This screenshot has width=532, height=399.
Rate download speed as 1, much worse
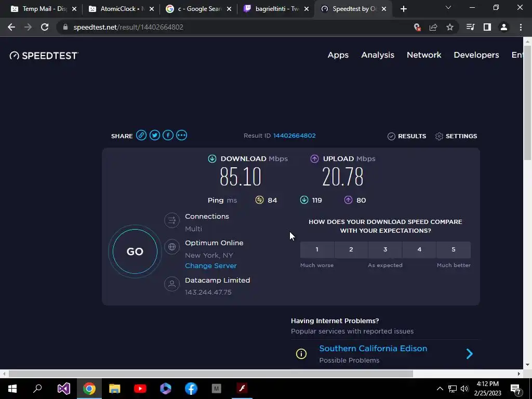tap(317, 250)
